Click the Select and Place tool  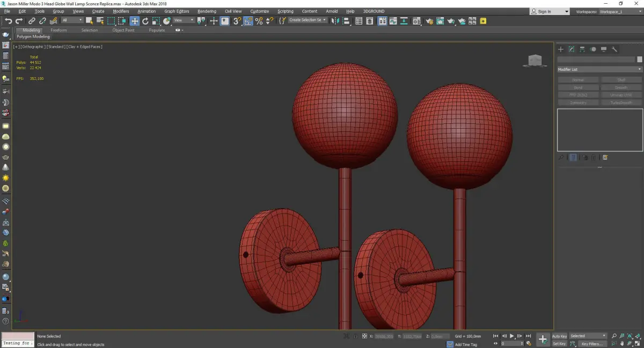tap(167, 21)
